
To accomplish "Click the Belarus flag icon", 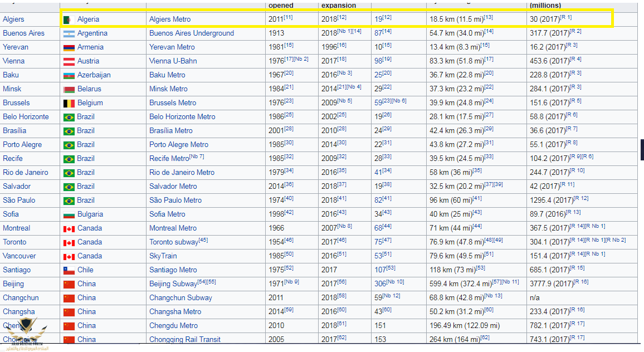I will pos(69,90).
